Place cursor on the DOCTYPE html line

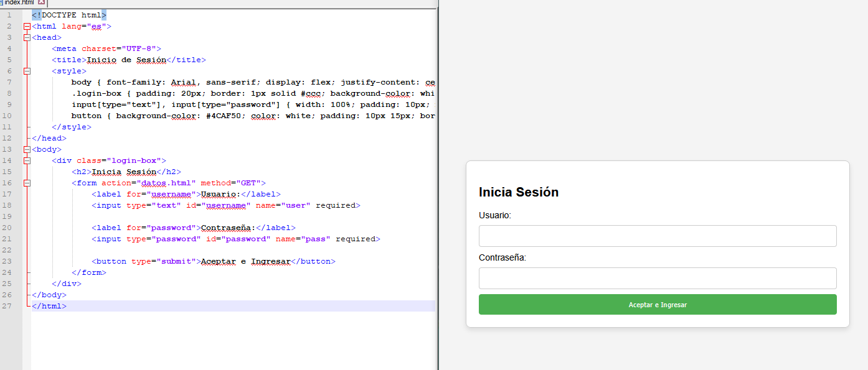(x=70, y=15)
